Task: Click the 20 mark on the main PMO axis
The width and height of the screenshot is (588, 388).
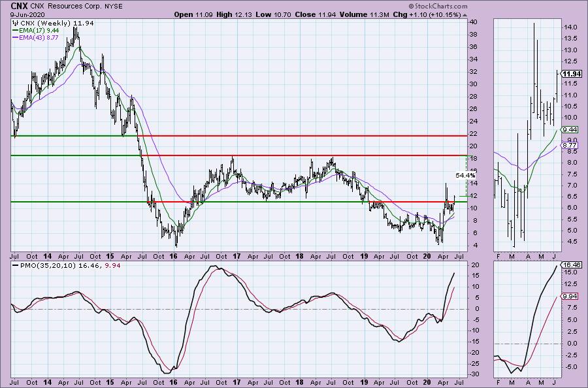Action: click(474, 265)
